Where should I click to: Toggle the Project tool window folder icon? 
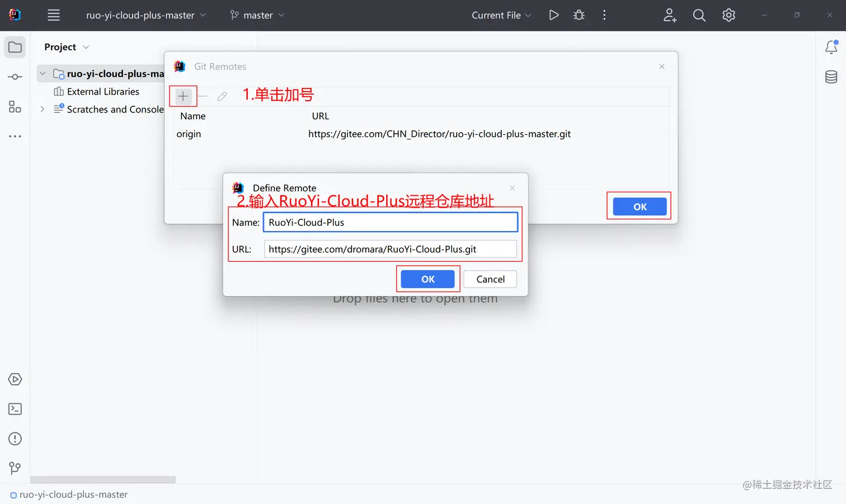(15, 47)
